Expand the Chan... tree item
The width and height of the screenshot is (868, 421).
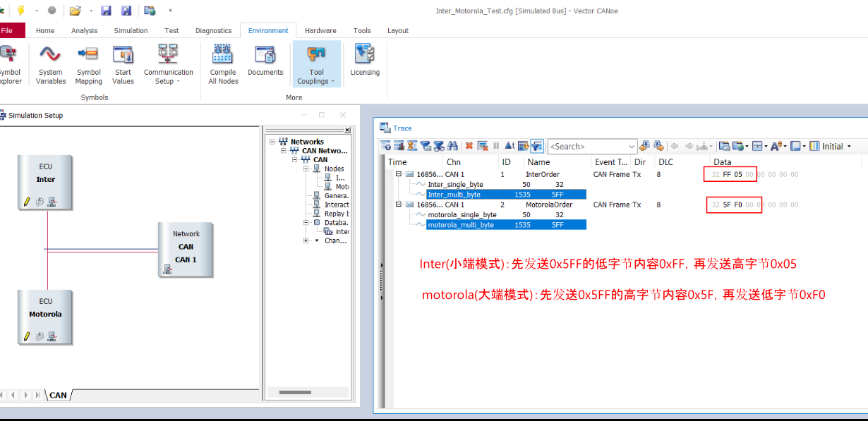pos(306,240)
